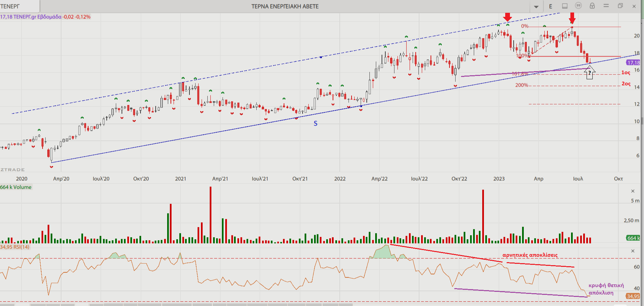Screen dimensions: 644x306
Task: Click the 2021 label on time axis
Action: (181, 179)
